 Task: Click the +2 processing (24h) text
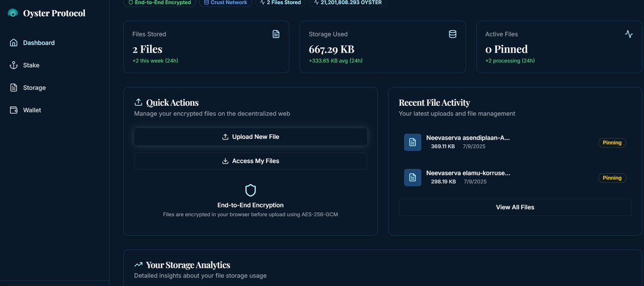[x=510, y=61]
